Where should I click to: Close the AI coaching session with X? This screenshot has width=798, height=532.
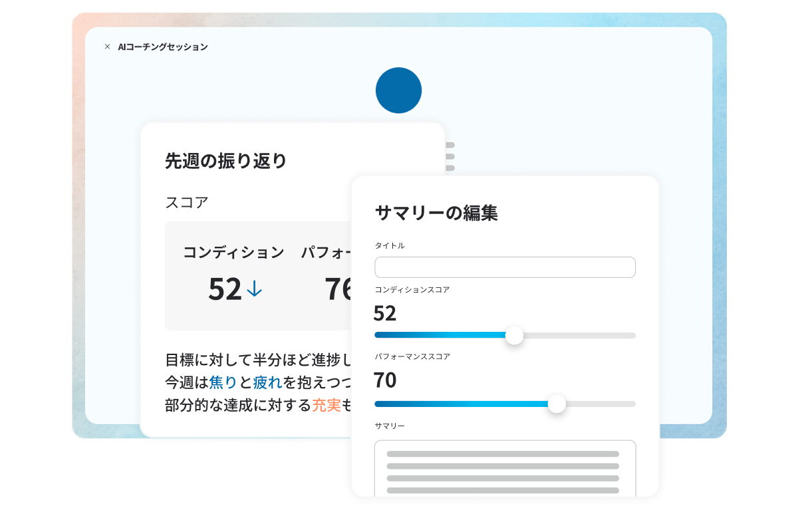click(x=107, y=47)
